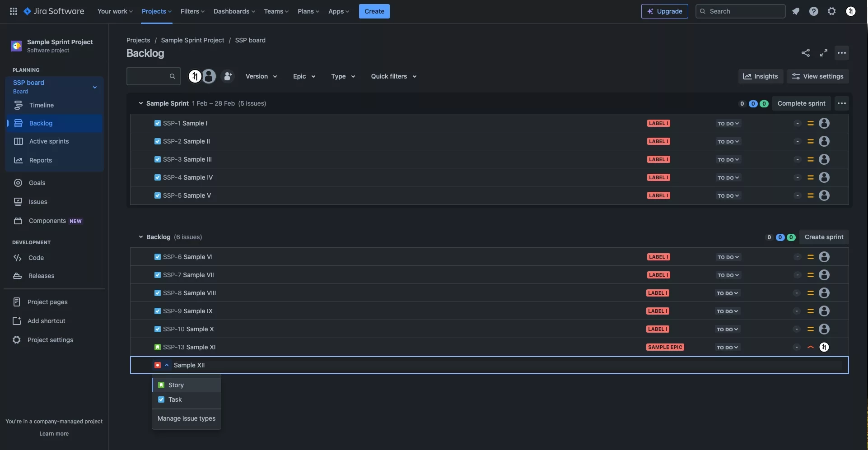Click the add people icon
Viewport: 868px width, 450px height.
coord(228,76)
